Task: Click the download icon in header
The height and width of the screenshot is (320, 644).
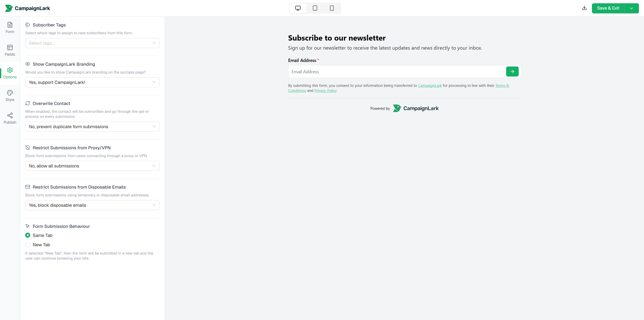Action: [584, 8]
